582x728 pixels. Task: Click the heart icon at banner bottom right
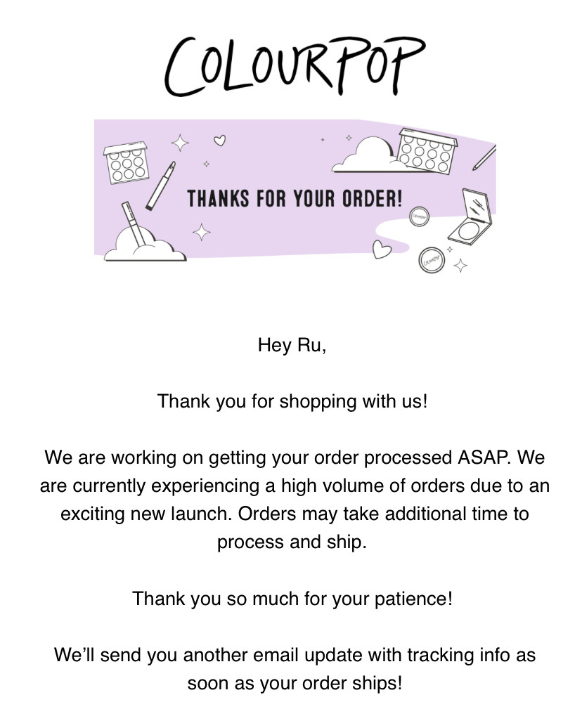point(382,249)
